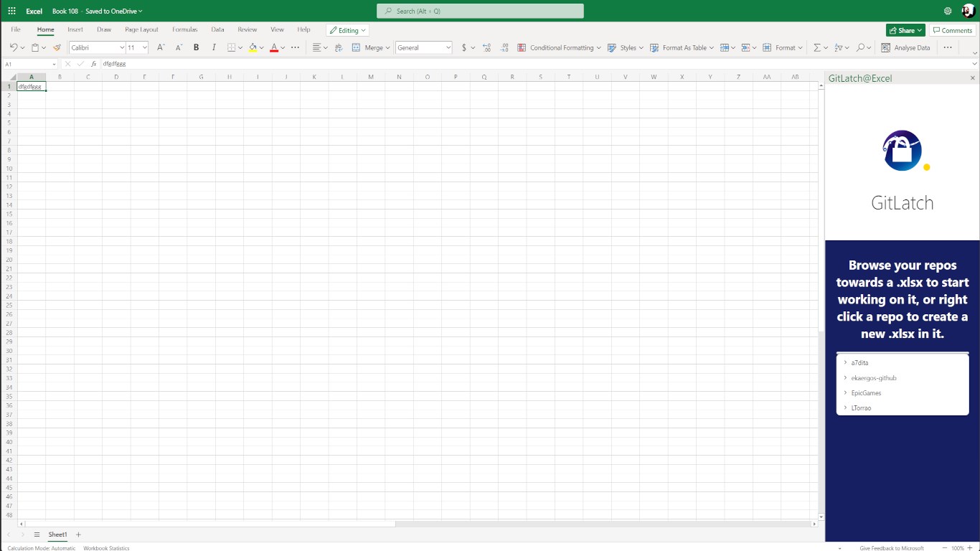Click the formula bar text dfgdfggg
Image resolution: width=980 pixels, height=551 pixels.
tap(114, 64)
